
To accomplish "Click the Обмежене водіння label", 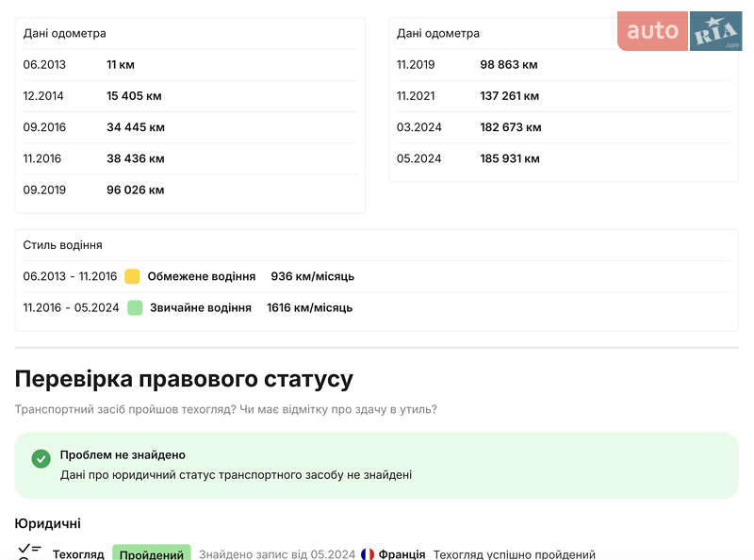I will pyautogui.click(x=202, y=275).
